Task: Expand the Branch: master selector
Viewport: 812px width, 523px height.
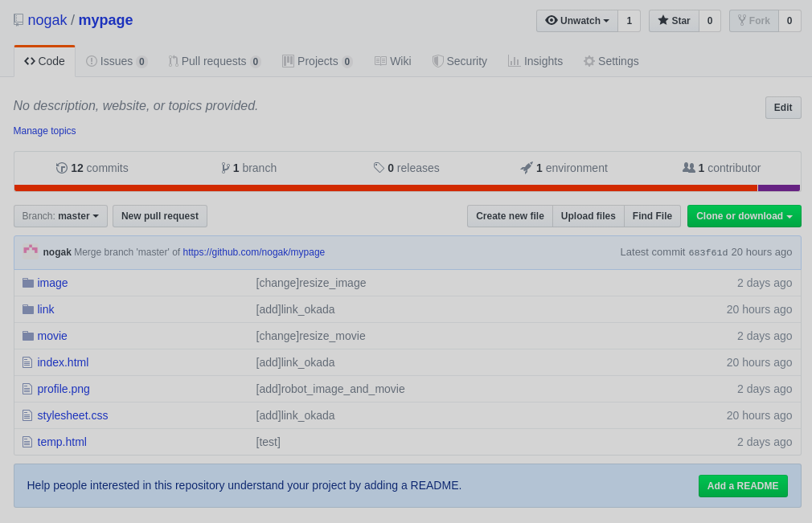Action: 60,216
